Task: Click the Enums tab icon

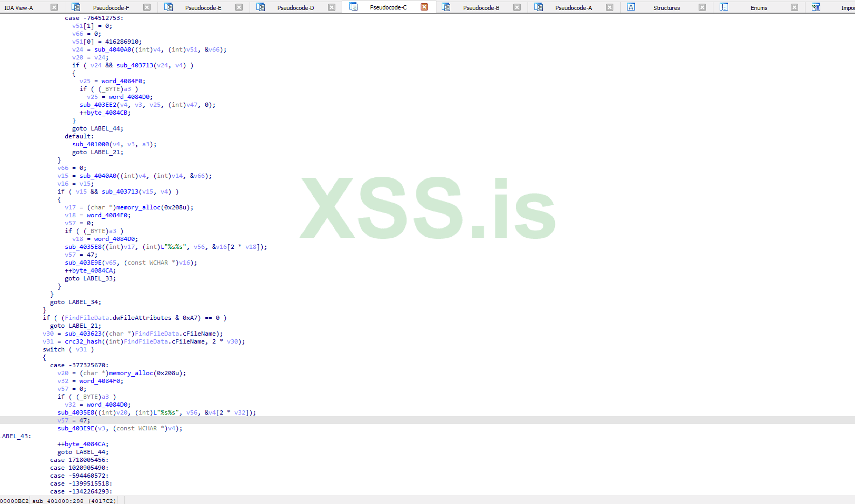Action: coord(724,7)
